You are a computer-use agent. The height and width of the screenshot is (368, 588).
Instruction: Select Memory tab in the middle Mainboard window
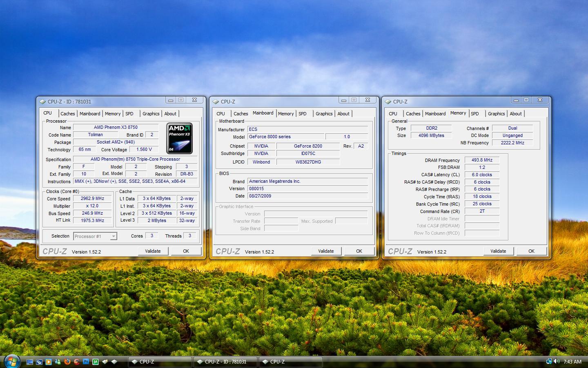click(x=286, y=114)
